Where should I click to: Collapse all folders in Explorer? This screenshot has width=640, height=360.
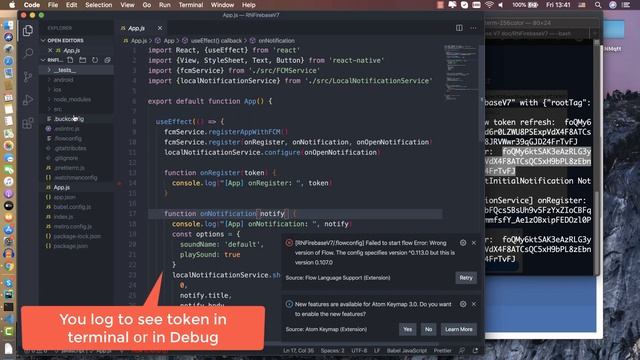click(107, 60)
